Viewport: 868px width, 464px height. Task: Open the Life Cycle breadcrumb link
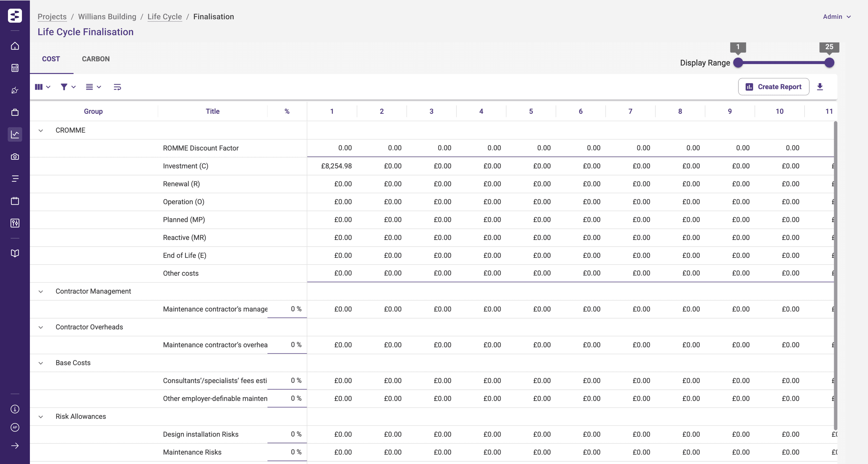coord(164,17)
